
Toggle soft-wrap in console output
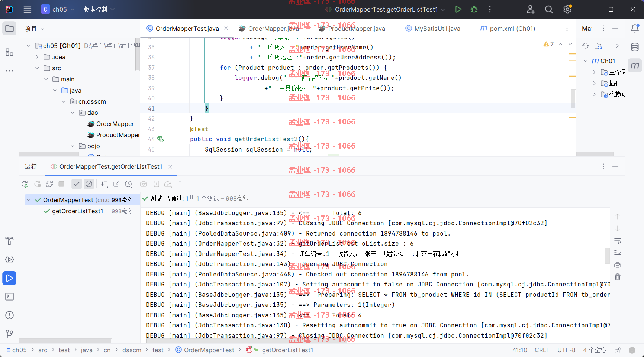618,241
